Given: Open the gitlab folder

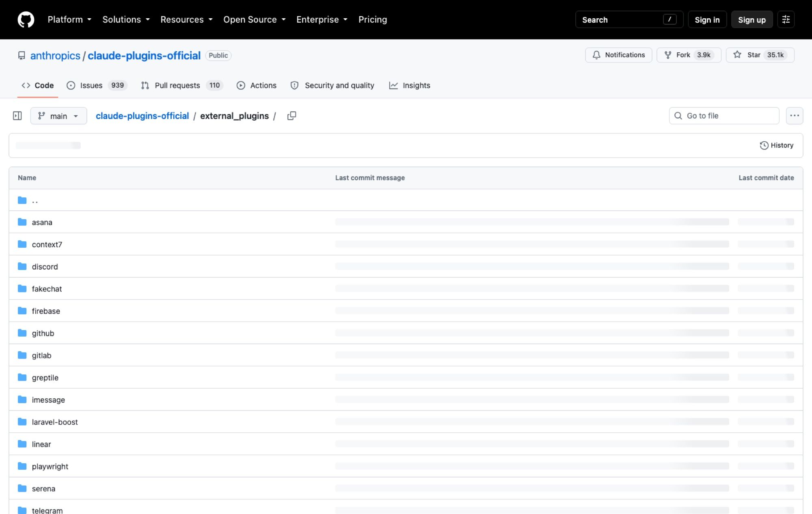Looking at the screenshot, I should point(42,355).
